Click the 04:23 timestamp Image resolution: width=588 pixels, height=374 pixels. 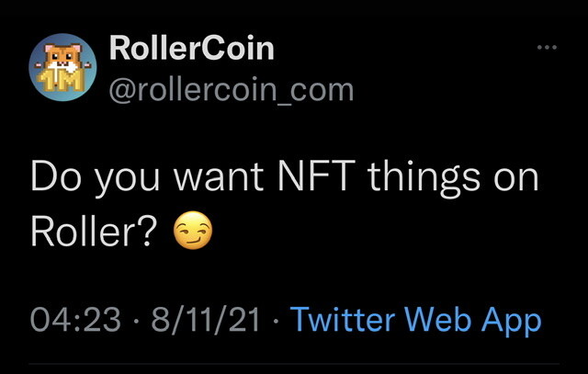coord(75,320)
